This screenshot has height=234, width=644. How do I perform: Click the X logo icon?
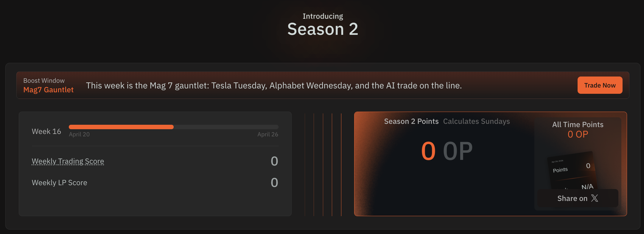tap(595, 198)
